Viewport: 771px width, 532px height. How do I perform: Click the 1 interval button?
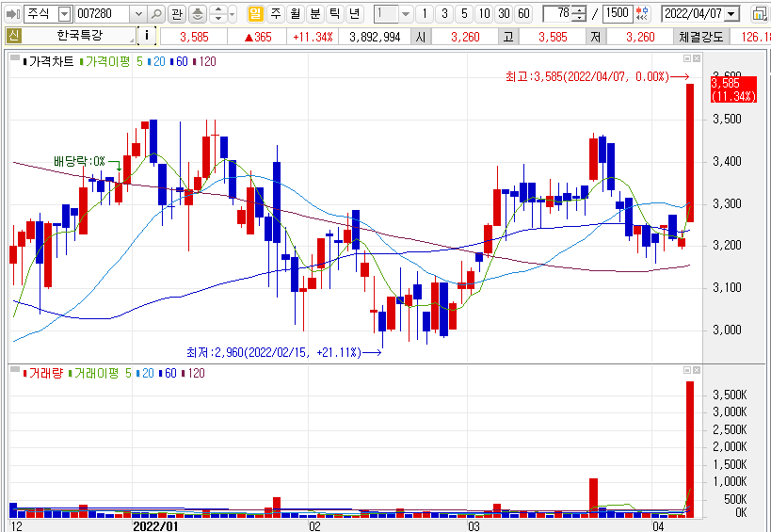point(425,14)
